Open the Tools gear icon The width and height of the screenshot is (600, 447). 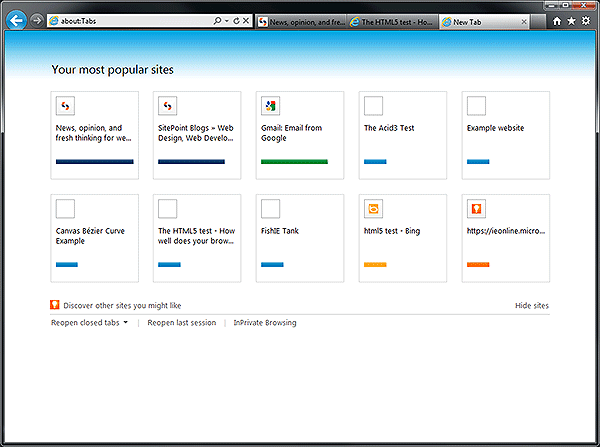click(585, 21)
